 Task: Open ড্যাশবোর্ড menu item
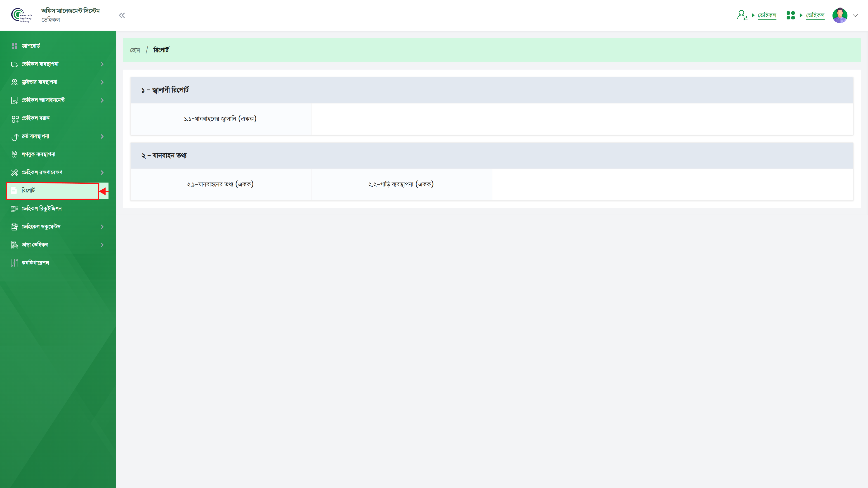(x=58, y=46)
